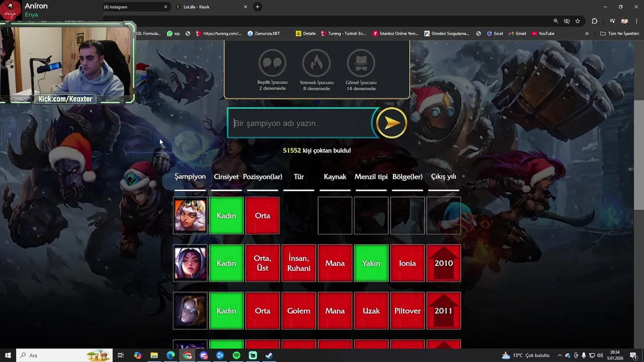Bookmark this page with the star icon
The image size is (644, 362).
(578, 21)
